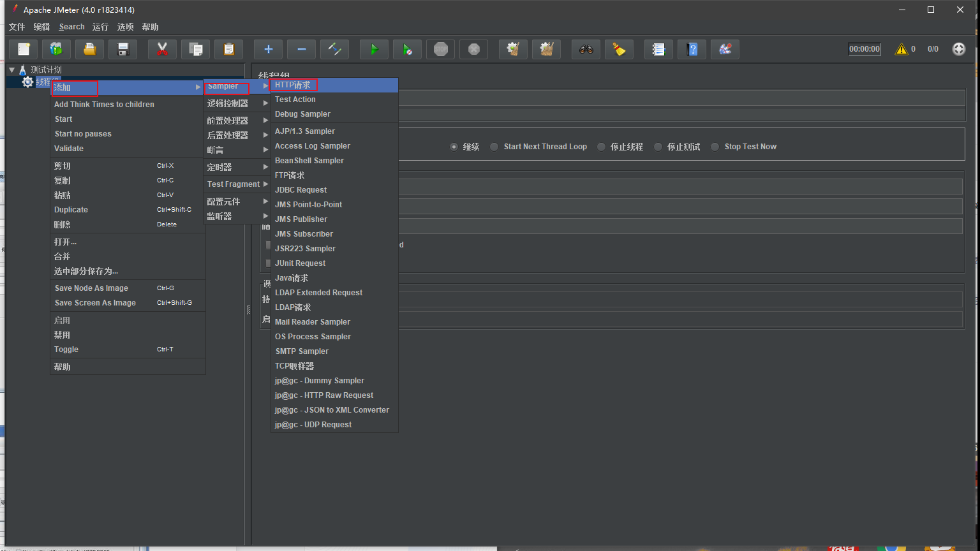
Task: Click the Shutdown test icon
Action: (x=474, y=49)
